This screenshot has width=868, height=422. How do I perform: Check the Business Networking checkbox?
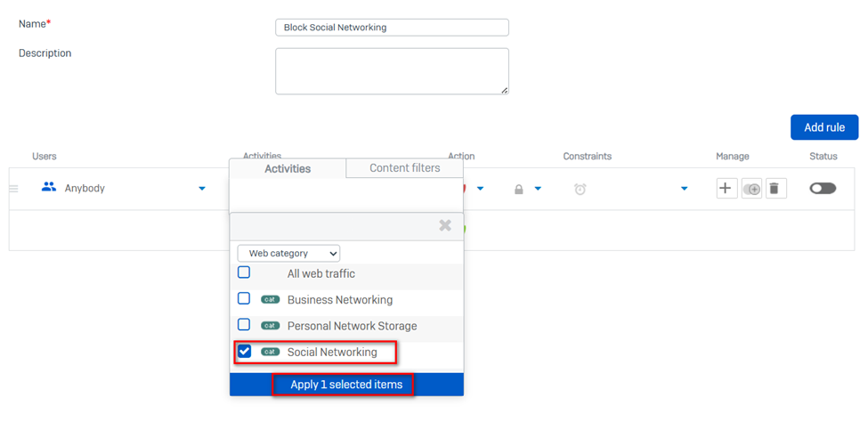[244, 299]
